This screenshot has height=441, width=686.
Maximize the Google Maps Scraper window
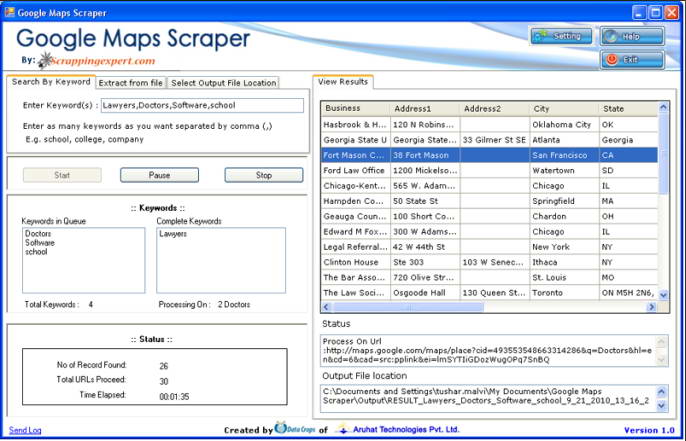pyautogui.click(x=655, y=12)
